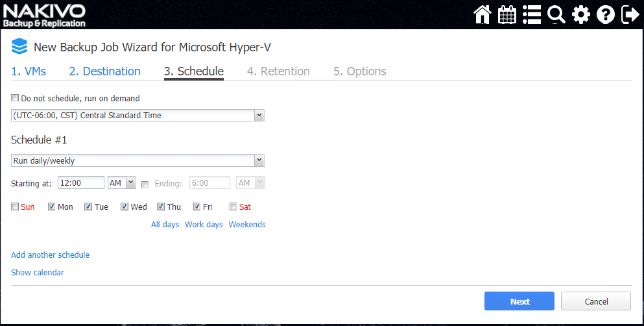Screen dimensions: 644x326
Task: Open the Calendar icon in header
Action: [x=507, y=14]
